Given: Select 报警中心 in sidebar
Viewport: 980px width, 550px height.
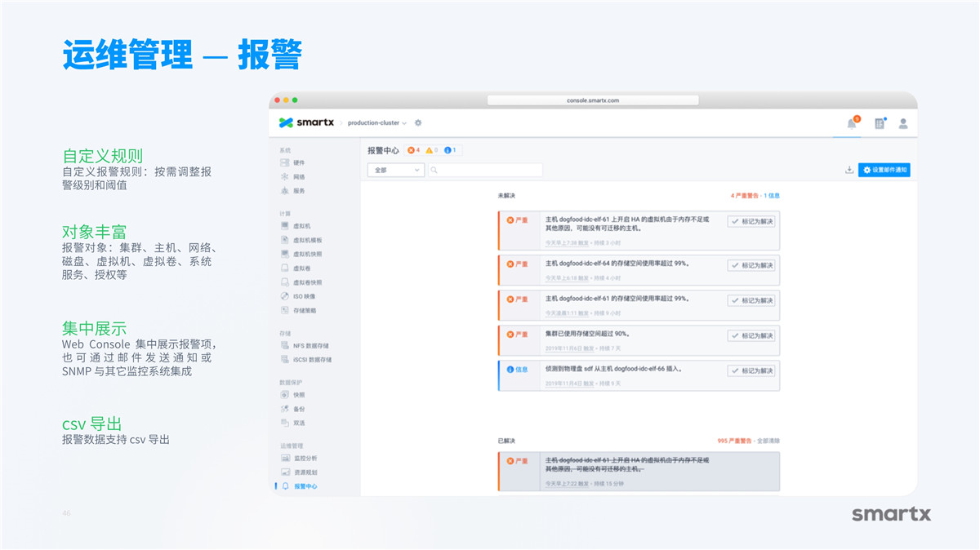Looking at the screenshot, I should [305, 486].
